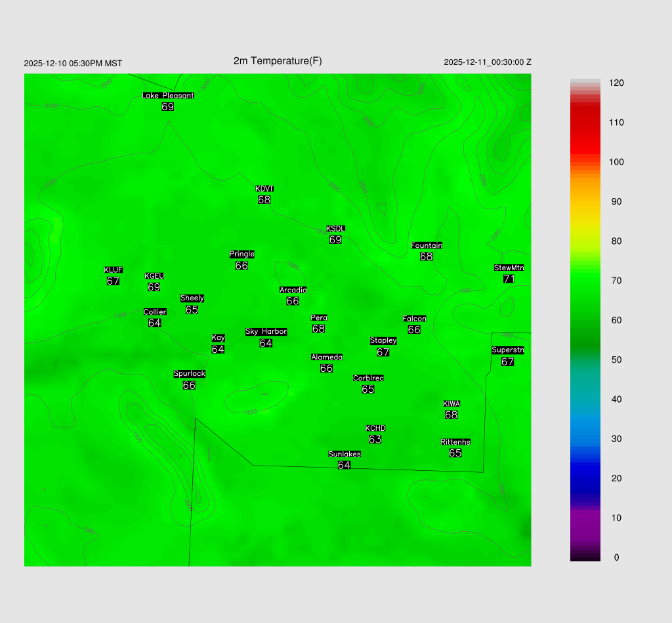
Task: Click the Spurlock station label
Action: point(190,374)
